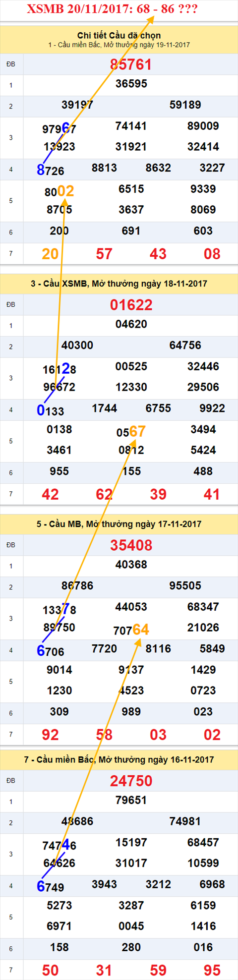The height and width of the screenshot is (980, 238).
Task: Click second prize number 74981
Action: coord(185,821)
